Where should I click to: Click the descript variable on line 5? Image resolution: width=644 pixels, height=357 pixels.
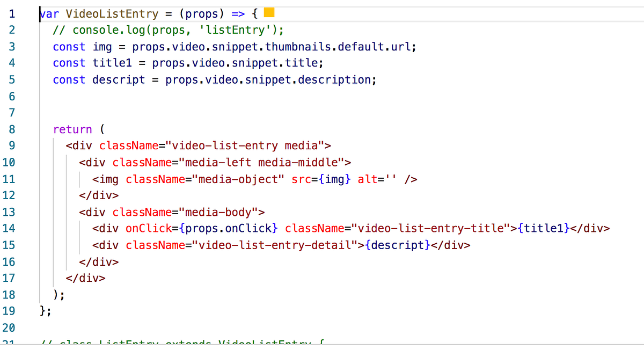click(x=119, y=79)
